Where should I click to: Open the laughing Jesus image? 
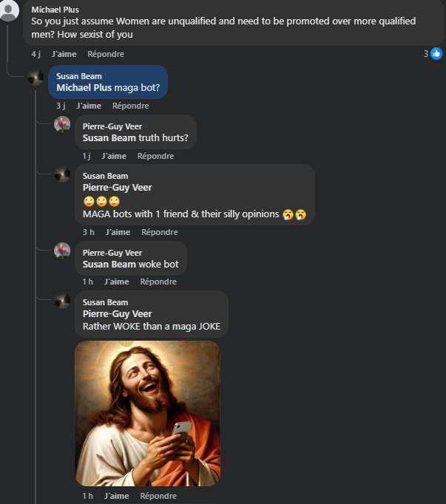coord(148,412)
